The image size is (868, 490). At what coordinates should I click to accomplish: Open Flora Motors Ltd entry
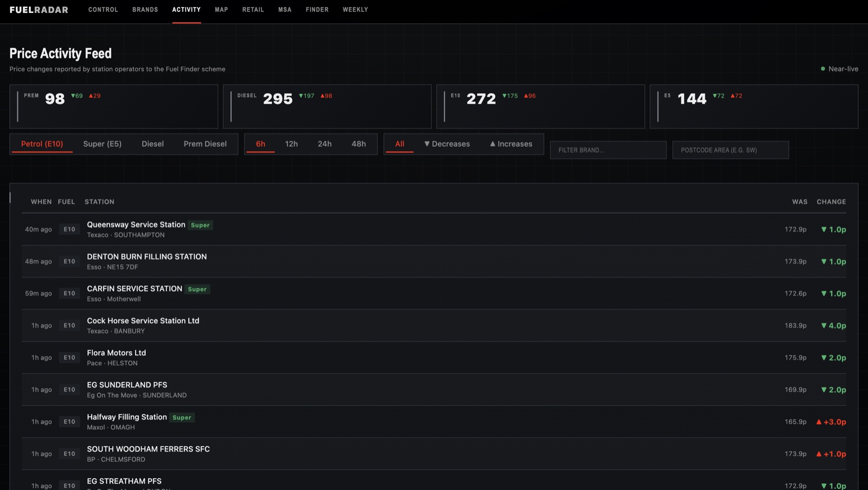point(434,358)
